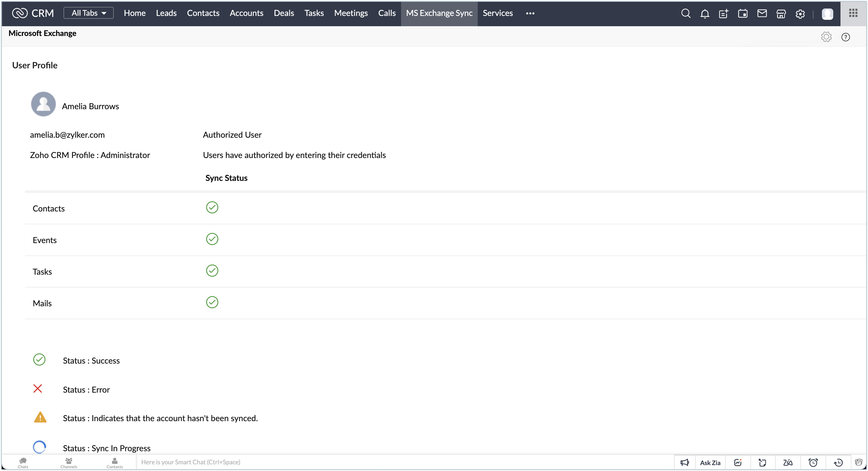Click the help question mark icon
The height and width of the screenshot is (471, 868).
pos(845,37)
